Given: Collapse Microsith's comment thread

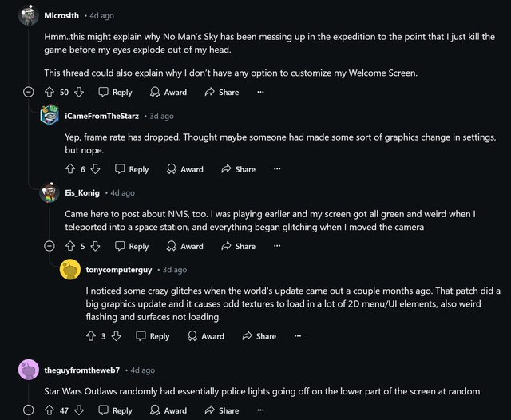Looking at the screenshot, I should coord(29,93).
